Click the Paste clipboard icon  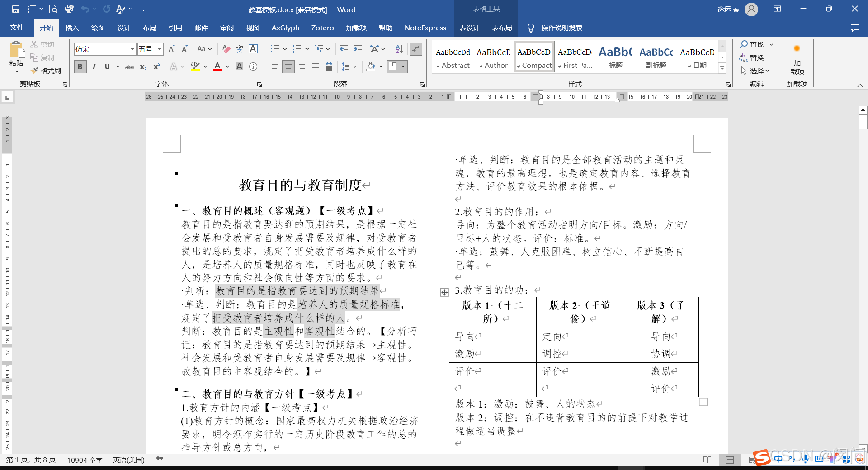(16, 50)
